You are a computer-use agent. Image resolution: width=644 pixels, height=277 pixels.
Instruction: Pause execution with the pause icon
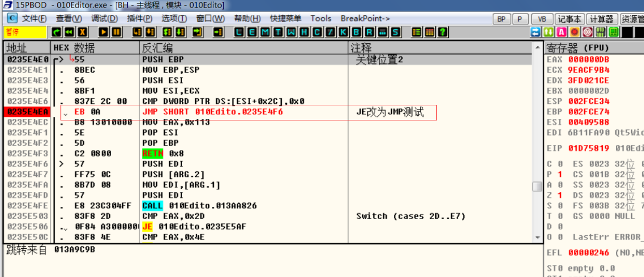tap(116, 32)
